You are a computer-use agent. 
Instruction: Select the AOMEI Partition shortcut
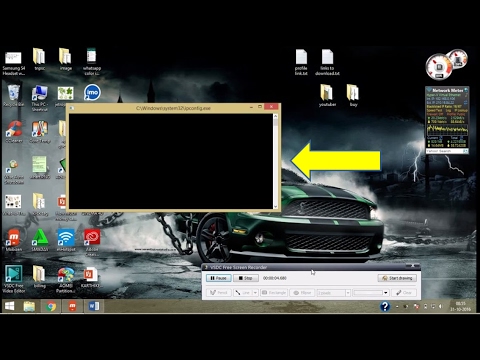[66, 280]
